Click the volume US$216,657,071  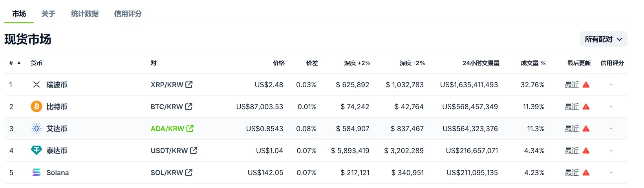tap(472, 150)
